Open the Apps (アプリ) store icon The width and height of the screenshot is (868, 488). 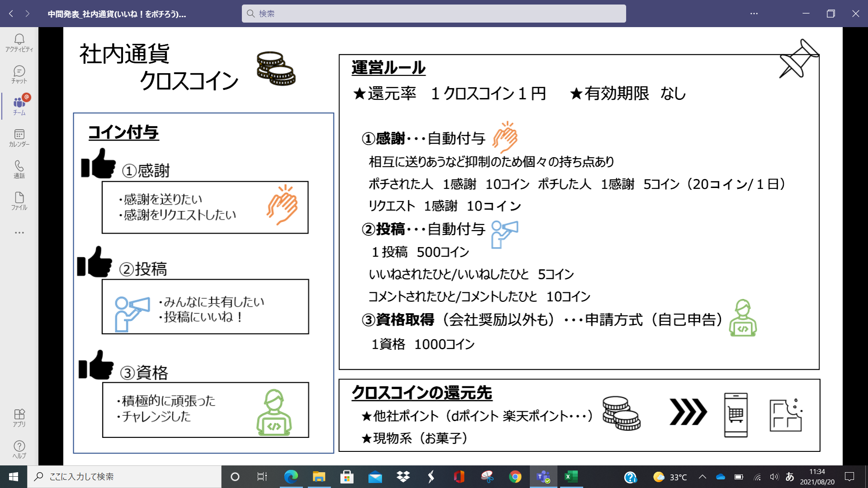pyautogui.click(x=19, y=418)
